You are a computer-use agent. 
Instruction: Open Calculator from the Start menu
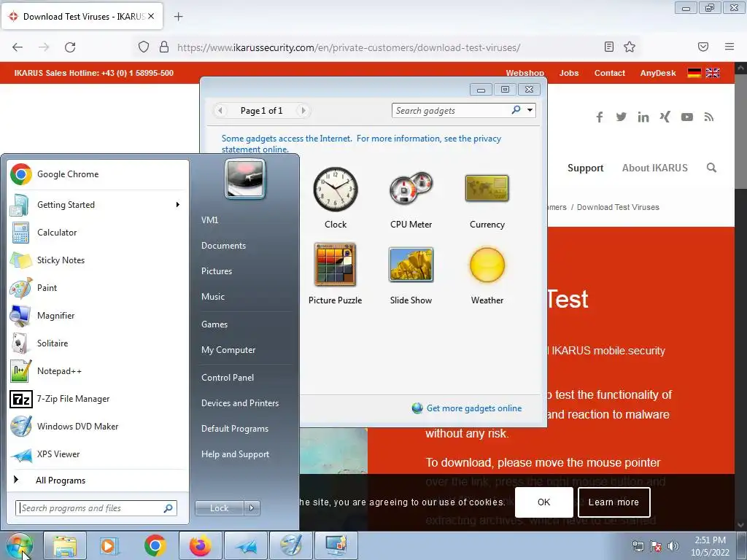tap(98, 233)
